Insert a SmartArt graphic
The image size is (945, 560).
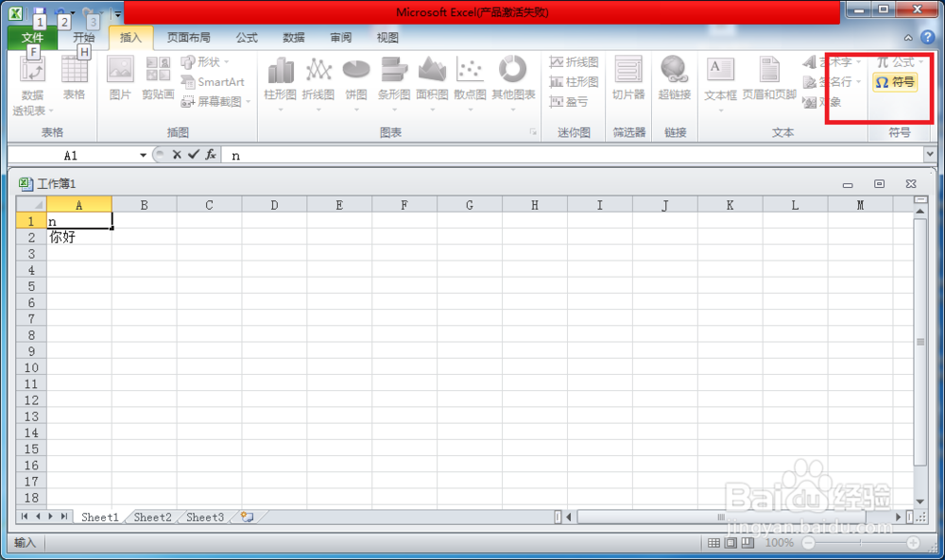click(x=213, y=82)
